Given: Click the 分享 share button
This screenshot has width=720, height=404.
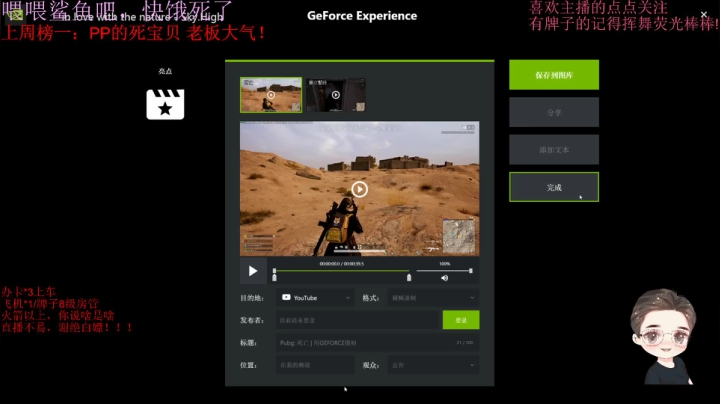Looking at the screenshot, I should pos(554,112).
